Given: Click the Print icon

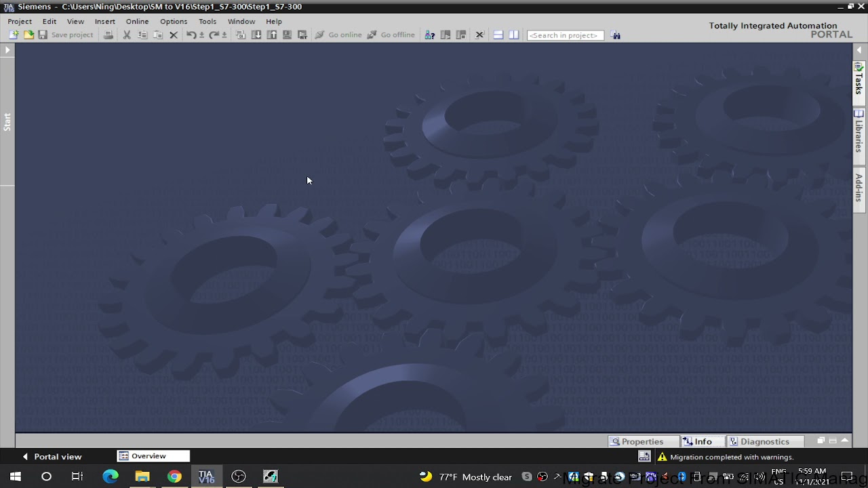Looking at the screenshot, I should point(108,35).
